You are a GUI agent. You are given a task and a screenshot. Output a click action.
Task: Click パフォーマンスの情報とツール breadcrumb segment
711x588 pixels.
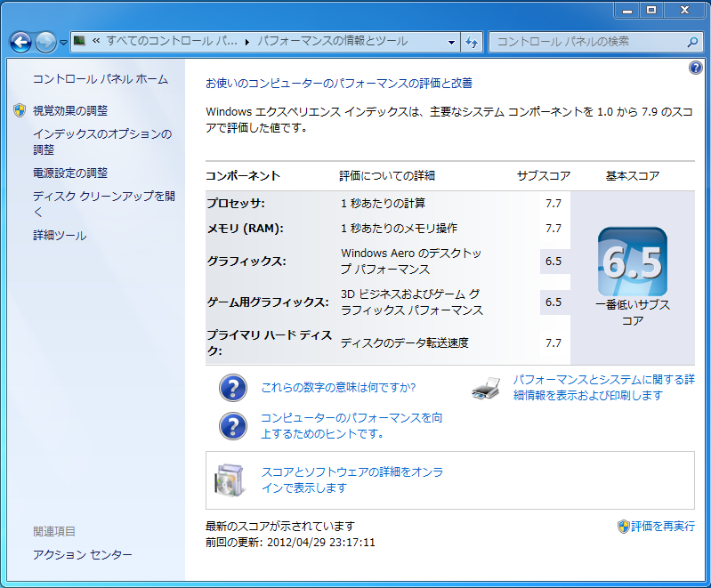[x=332, y=42]
